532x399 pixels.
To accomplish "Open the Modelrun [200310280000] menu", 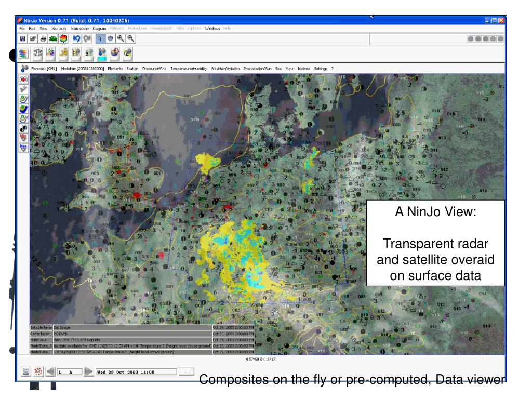I will pyautogui.click(x=83, y=69).
